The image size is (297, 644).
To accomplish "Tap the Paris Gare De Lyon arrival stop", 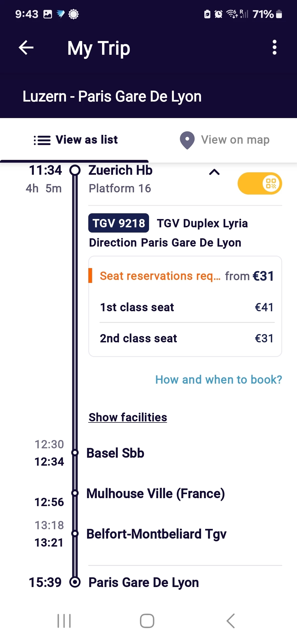I will (x=143, y=583).
